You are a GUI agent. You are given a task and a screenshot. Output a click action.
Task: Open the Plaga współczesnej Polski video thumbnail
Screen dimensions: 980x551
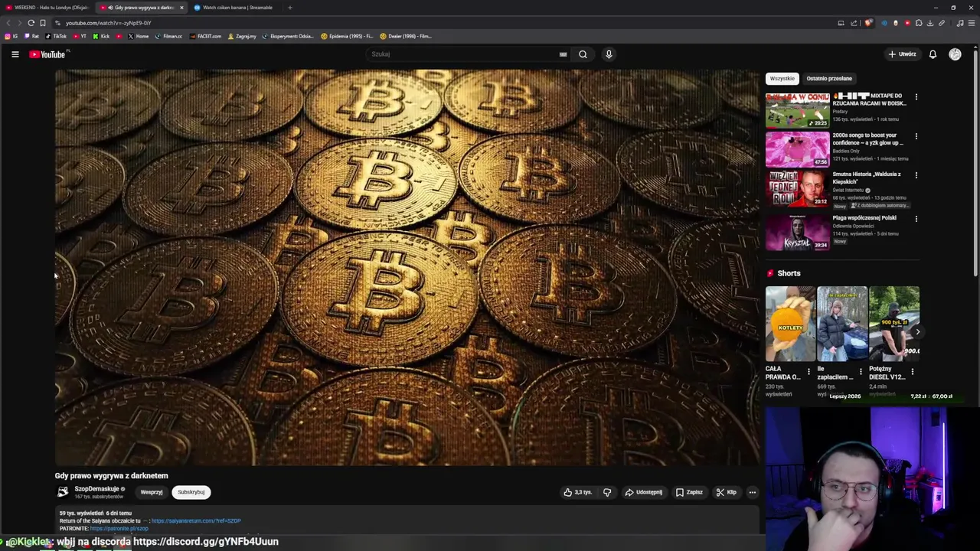(x=797, y=232)
